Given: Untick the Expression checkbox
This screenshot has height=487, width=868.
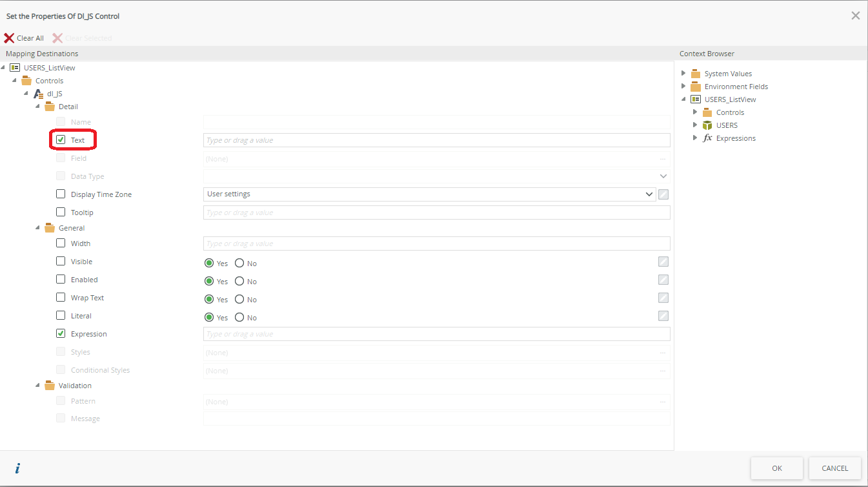Looking at the screenshot, I should click(61, 333).
